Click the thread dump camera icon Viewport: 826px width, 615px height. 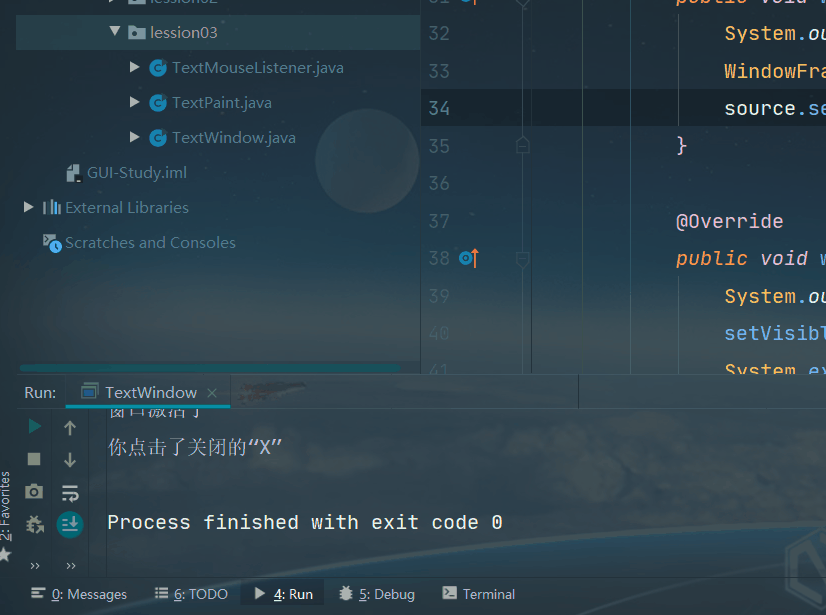click(x=33, y=492)
